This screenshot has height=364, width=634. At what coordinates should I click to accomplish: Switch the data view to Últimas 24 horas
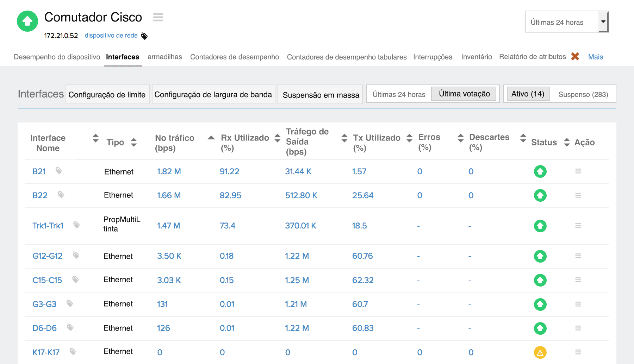pyautogui.click(x=399, y=94)
